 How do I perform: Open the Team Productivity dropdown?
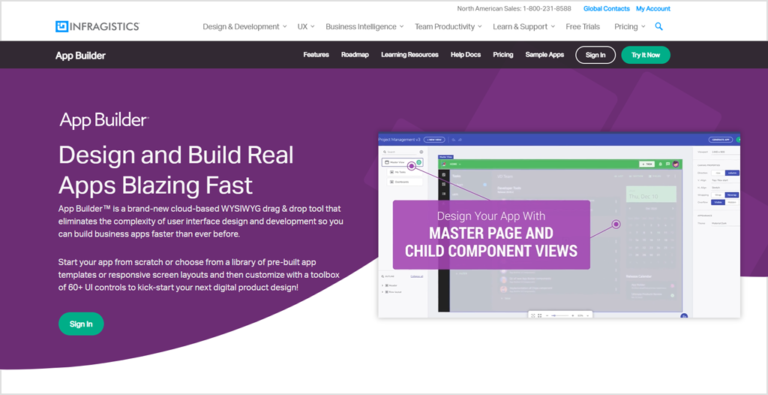448,26
